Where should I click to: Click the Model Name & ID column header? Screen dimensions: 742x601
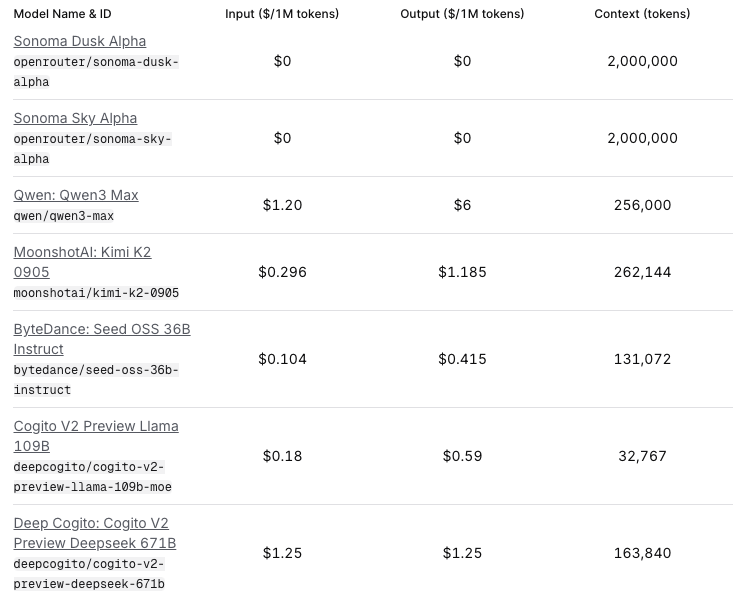tap(62, 14)
